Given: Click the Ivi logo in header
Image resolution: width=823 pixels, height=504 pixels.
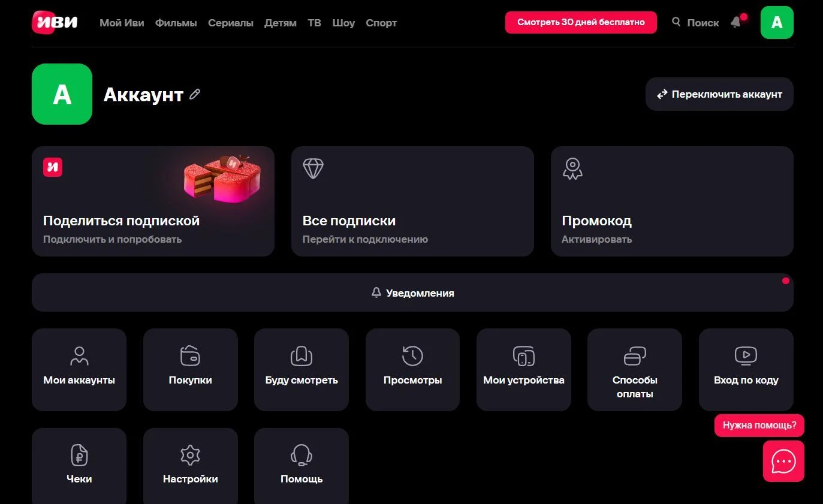Looking at the screenshot, I should click(x=55, y=23).
